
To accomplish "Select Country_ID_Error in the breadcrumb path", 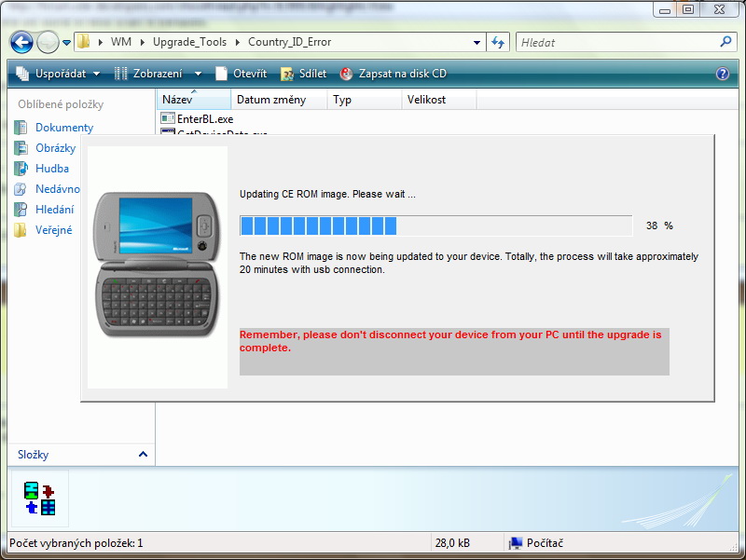I will pos(289,42).
